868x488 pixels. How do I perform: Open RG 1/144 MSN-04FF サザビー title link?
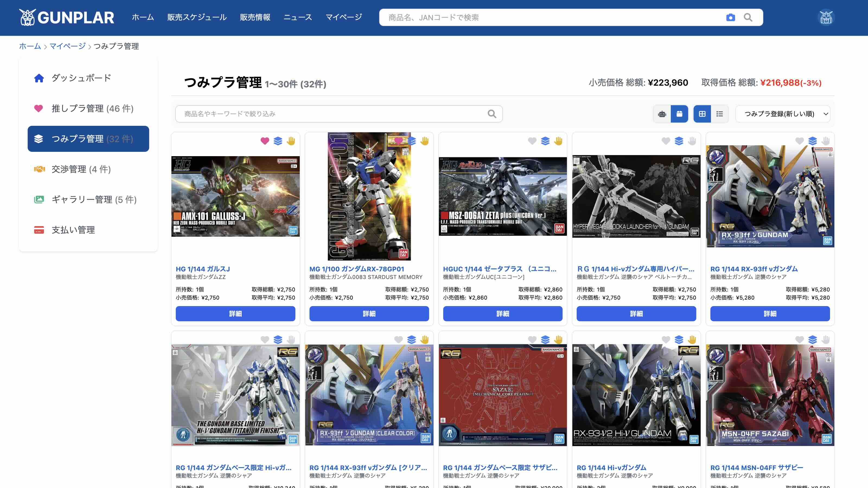point(757,467)
